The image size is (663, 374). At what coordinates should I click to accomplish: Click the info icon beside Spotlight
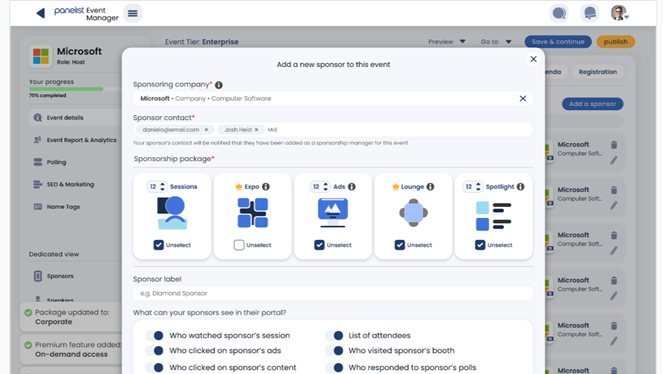pos(521,186)
